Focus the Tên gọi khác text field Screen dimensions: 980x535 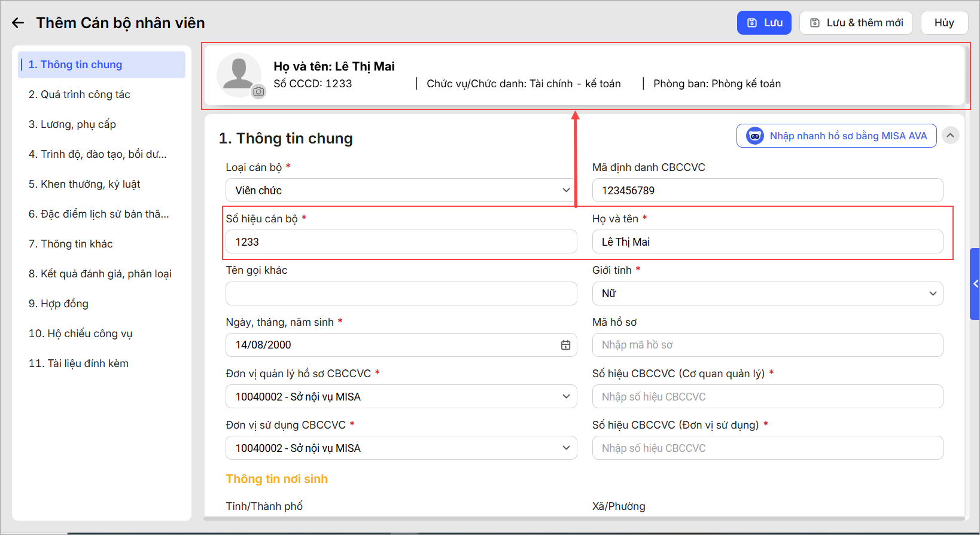click(400, 294)
